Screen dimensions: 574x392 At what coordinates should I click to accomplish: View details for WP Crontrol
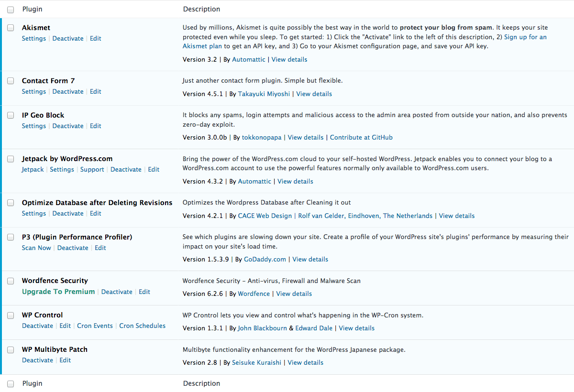357,328
